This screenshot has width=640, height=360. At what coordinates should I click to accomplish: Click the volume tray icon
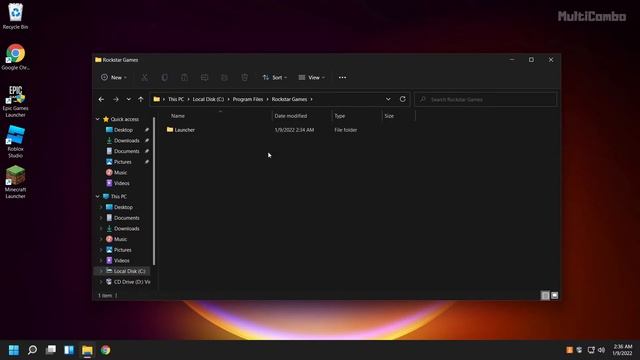(601, 350)
